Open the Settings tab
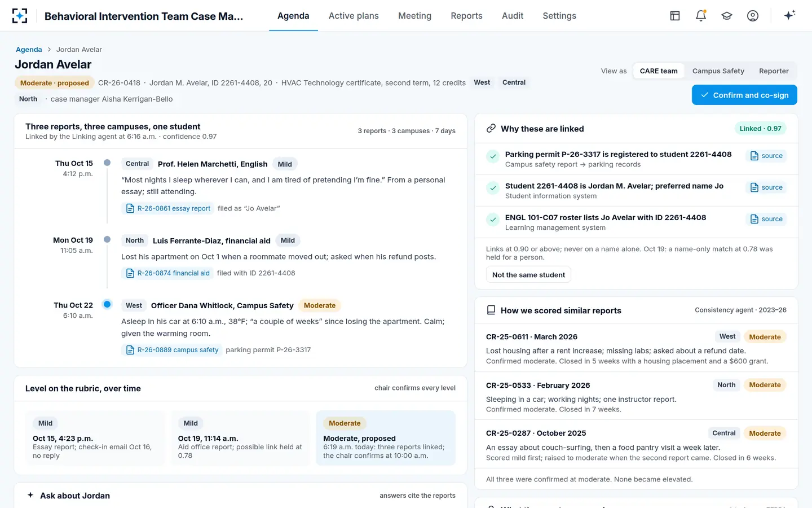The image size is (812, 508). [559, 16]
